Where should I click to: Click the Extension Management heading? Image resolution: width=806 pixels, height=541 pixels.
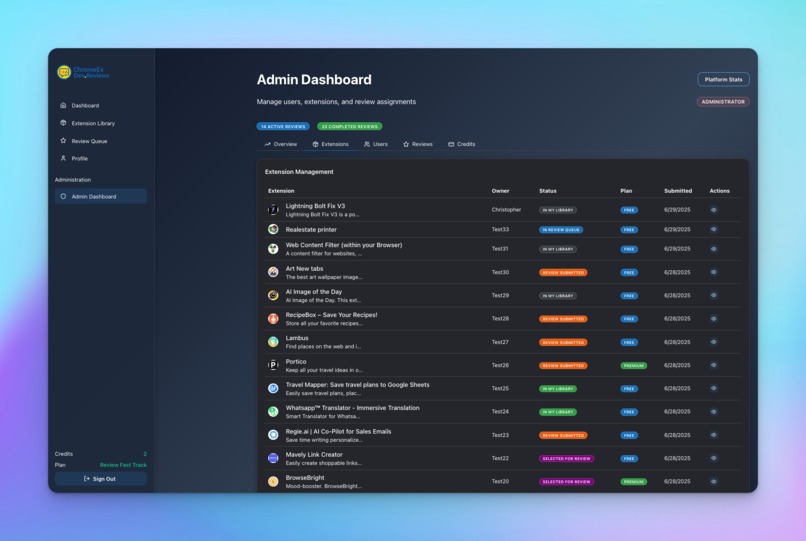tap(299, 172)
